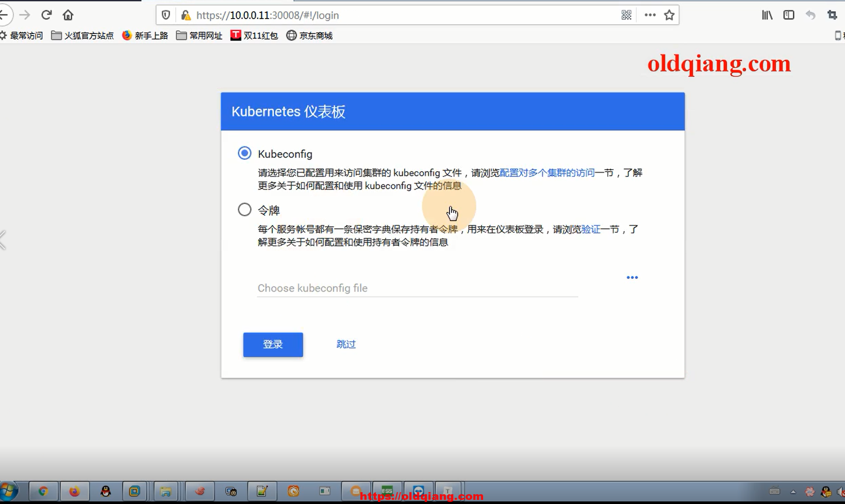Open the 京东商城 bookmark
Viewport: 845px width, 504px height.
coord(309,36)
